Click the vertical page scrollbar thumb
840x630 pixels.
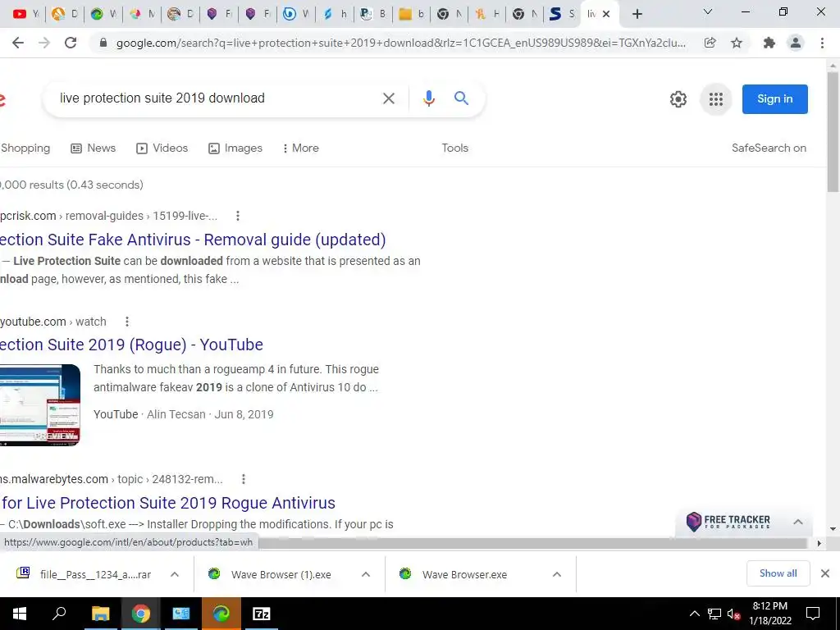(x=833, y=131)
